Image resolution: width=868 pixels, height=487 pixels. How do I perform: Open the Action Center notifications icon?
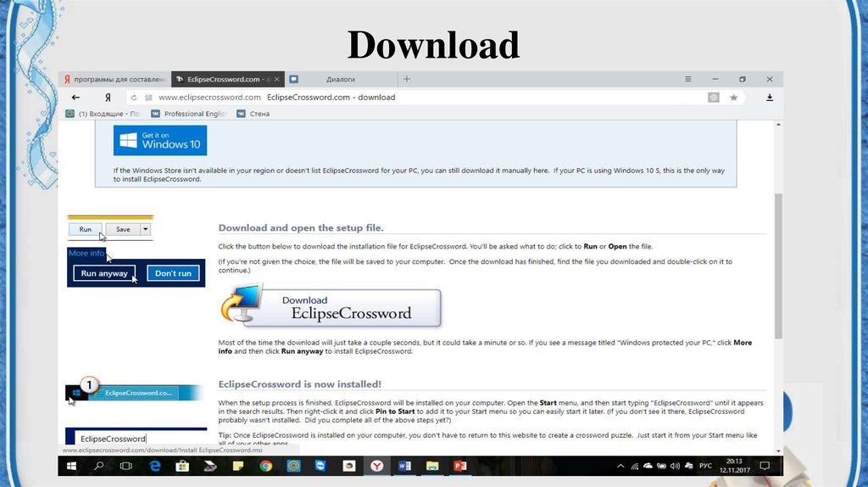(x=765, y=466)
